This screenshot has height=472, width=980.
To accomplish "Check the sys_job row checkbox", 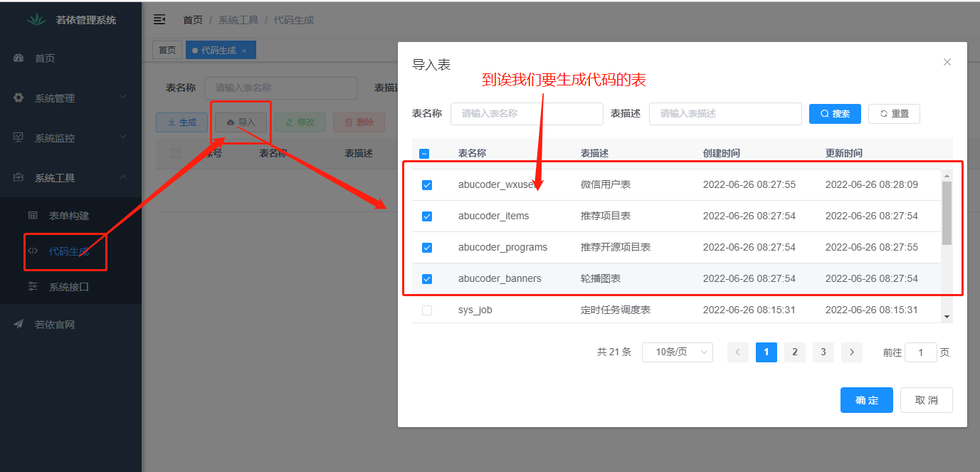I will pos(427,310).
